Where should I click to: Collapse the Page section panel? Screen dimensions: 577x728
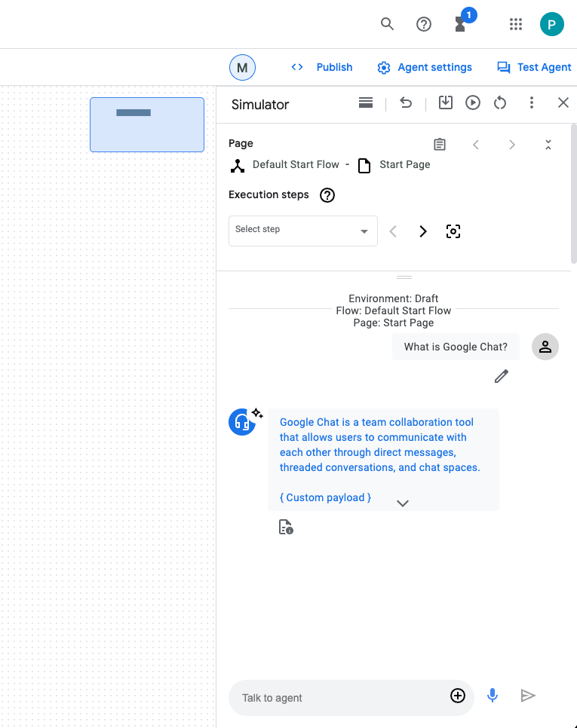pyautogui.click(x=548, y=145)
